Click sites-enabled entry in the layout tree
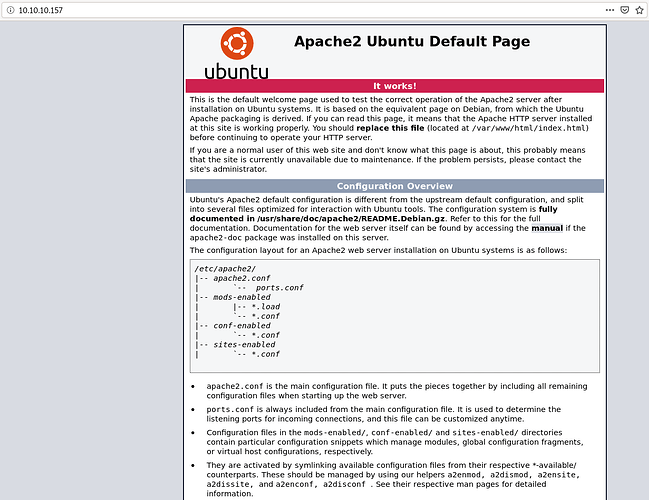The height and width of the screenshot is (500, 649). coord(244,345)
